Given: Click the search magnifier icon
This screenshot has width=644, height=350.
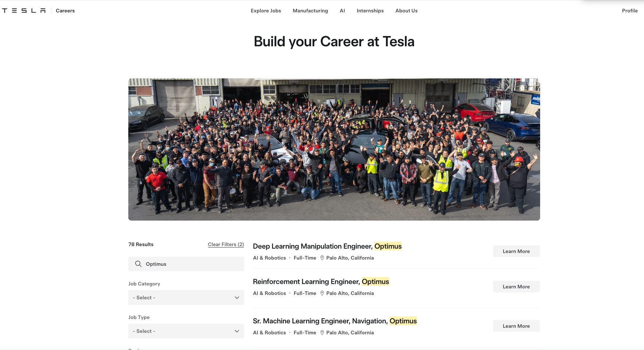Looking at the screenshot, I should pyautogui.click(x=138, y=264).
